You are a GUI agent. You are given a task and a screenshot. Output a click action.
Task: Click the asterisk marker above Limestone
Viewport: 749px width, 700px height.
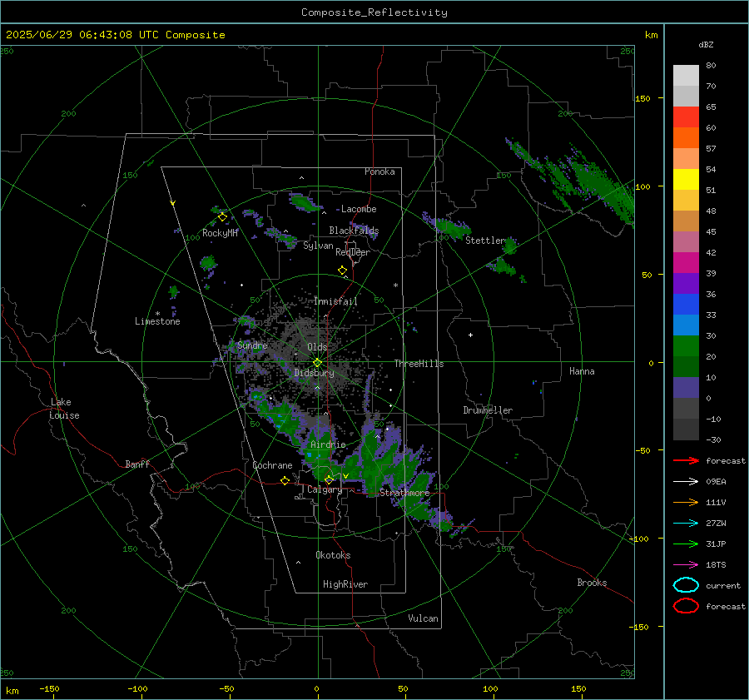click(157, 314)
